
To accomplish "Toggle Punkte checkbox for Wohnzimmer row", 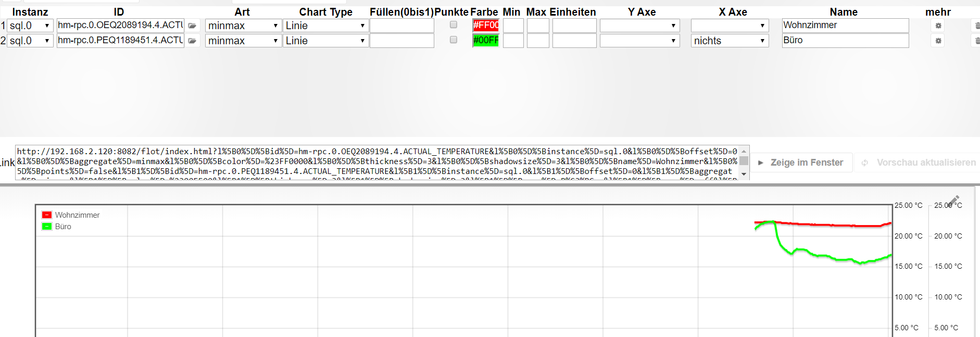I will [x=454, y=24].
